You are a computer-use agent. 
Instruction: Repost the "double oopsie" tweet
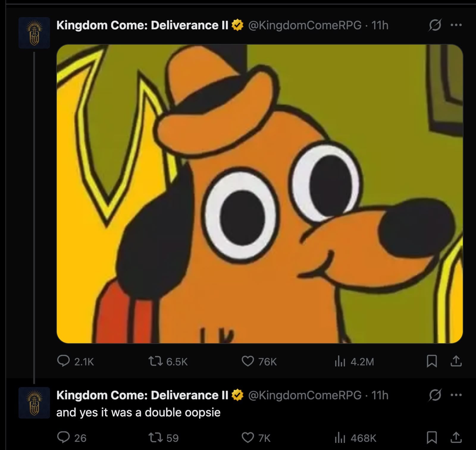click(155, 438)
